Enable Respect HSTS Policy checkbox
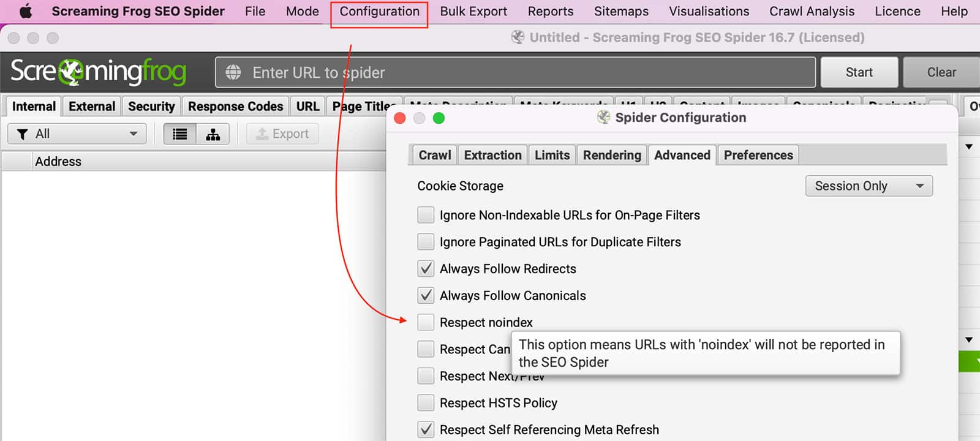The height and width of the screenshot is (441, 980). coord(426,403)
